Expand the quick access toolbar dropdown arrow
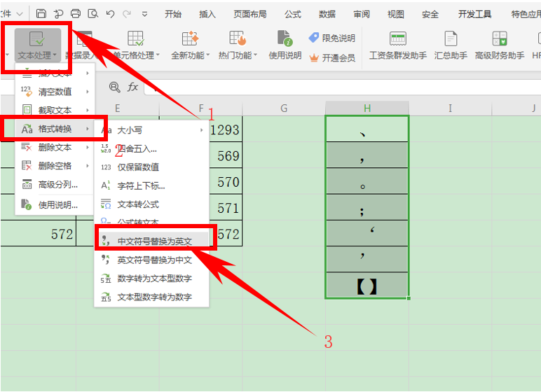Viewport: 541px width, 392px height. point(144,14)
